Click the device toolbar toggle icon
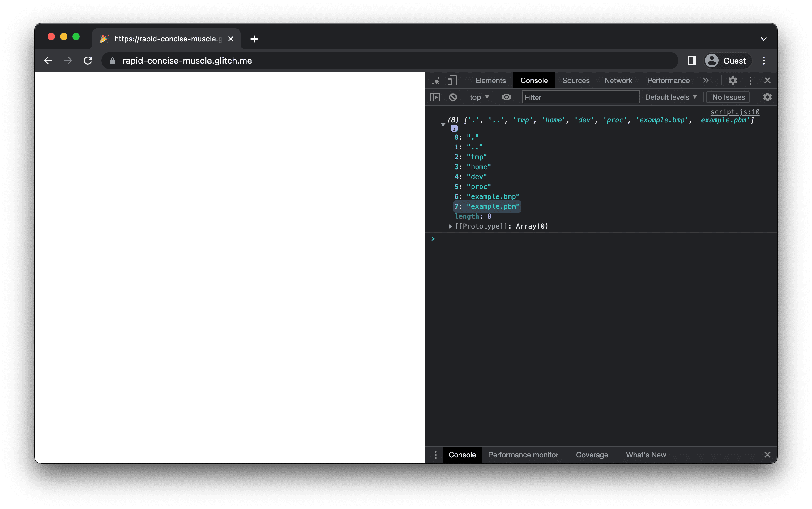Image resolution: width=812 pixels, height=509 pixels. coord(451,80)
